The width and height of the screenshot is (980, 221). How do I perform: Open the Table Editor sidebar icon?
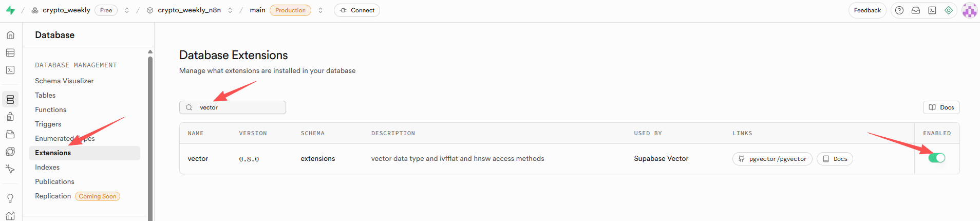click(10, 52)
